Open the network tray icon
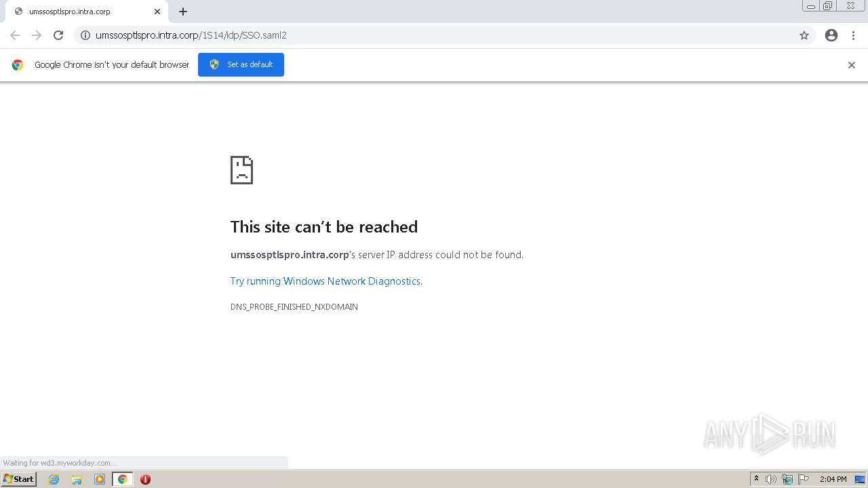This screenshot has height=488, width=868. 787,479
